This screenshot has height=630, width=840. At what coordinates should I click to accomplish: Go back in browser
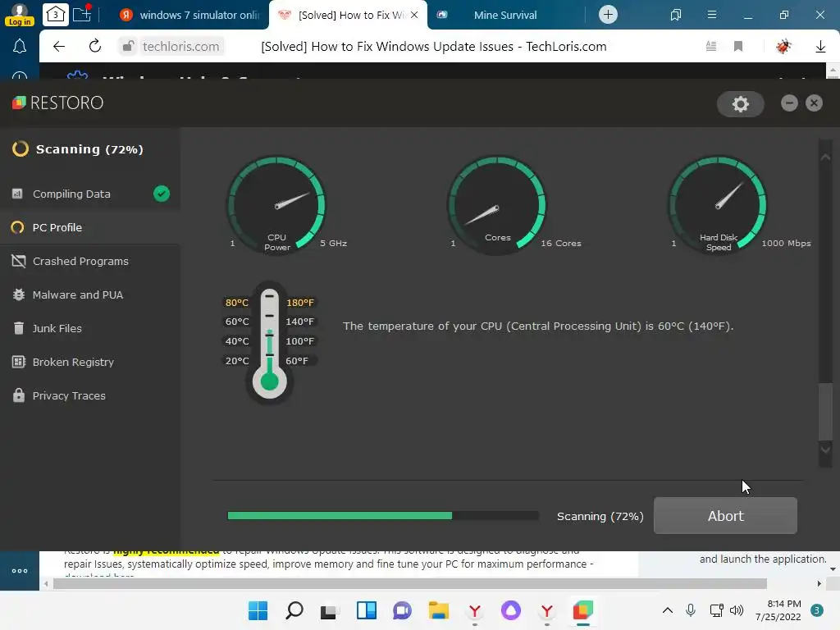59,47
